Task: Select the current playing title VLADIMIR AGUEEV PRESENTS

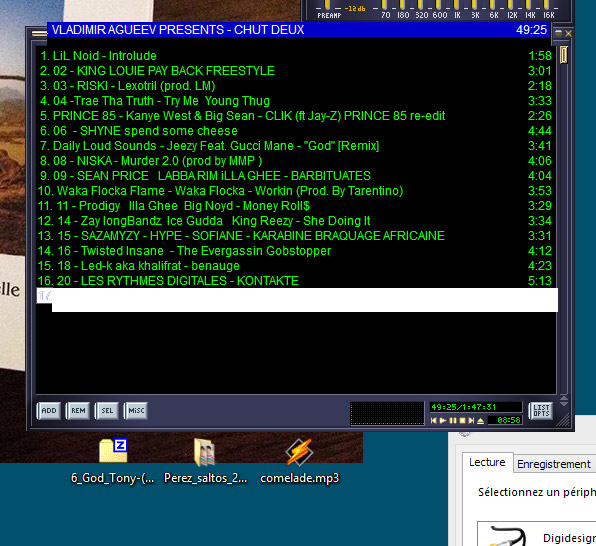Action: coord(299,30)
